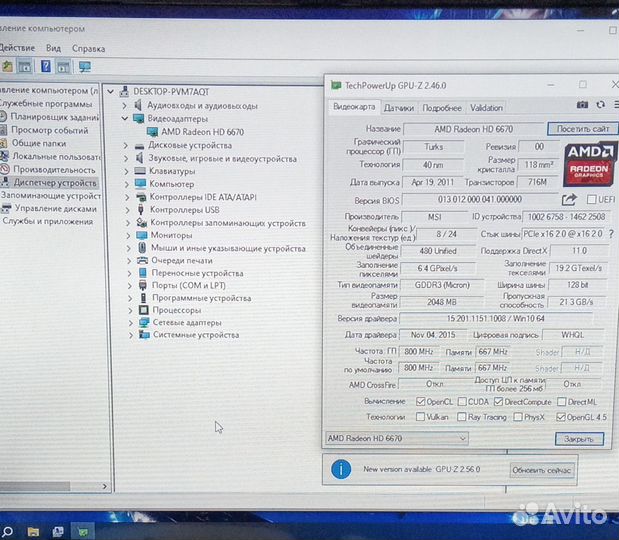
Task: Select Диспетчер устройств in left pane
Action: 55,183
